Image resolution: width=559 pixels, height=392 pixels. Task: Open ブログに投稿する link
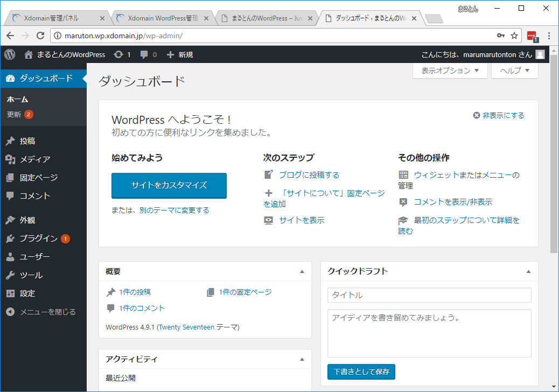(x=309, y=175)
